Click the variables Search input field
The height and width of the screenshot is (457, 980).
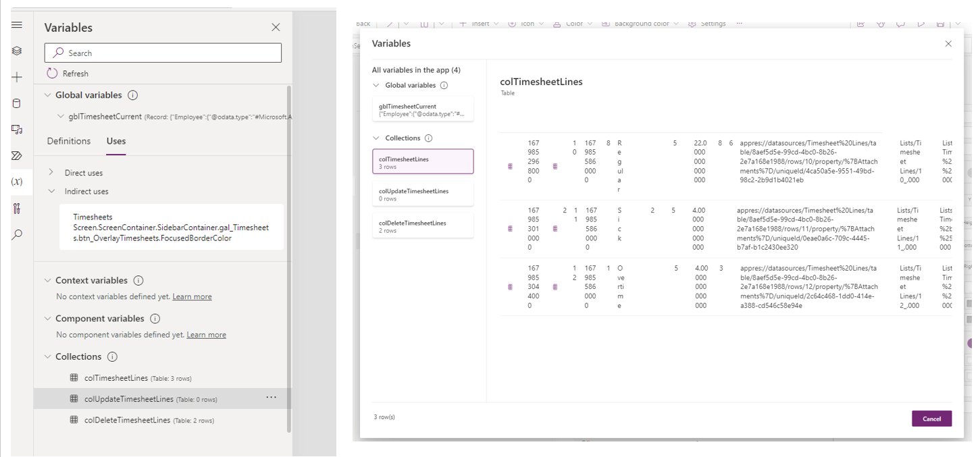point(162,52)
